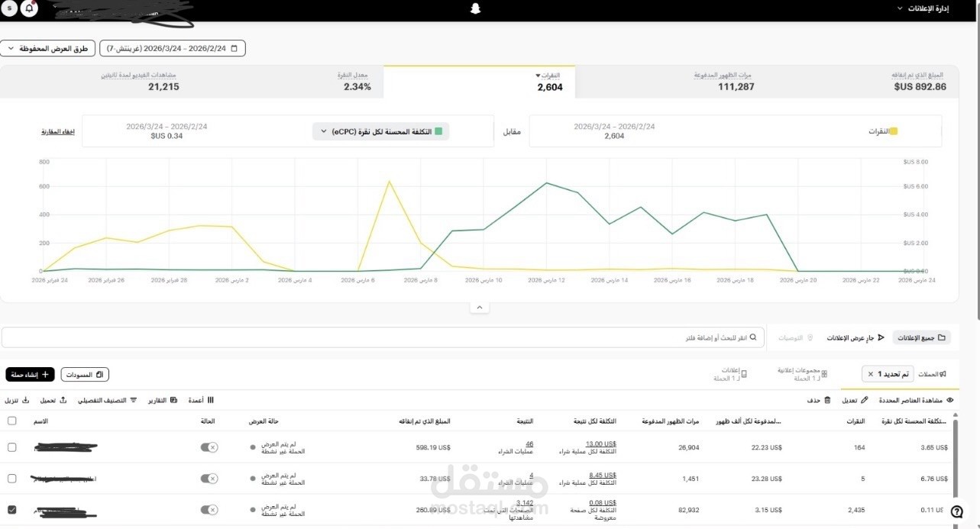Sort by the الاسم name column header
Viewport: 980px width, 529px height.
pyautogui.click(x=40, y=421)
